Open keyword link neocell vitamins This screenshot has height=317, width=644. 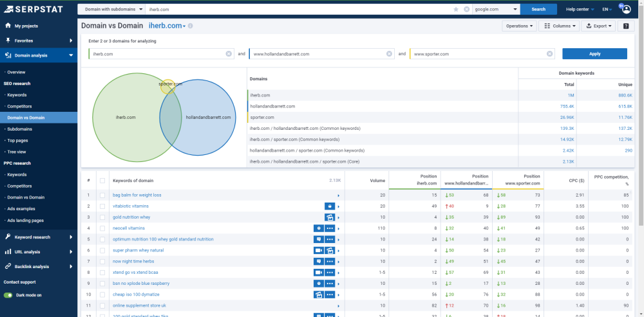(129, 228)
